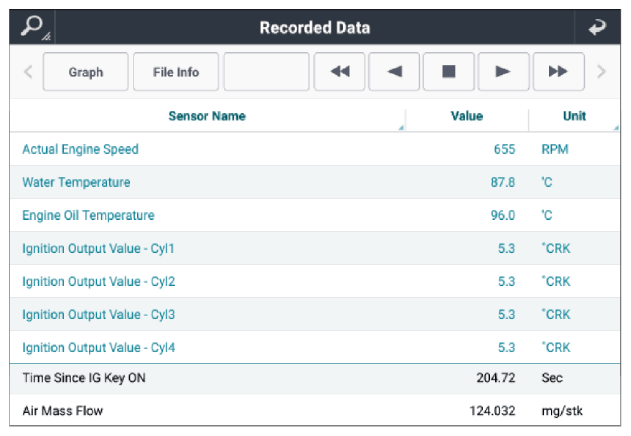Image resolution: width=631 pixels, height=436 pixels.
Task: Click the Value column header
Action: coord(467,116)
